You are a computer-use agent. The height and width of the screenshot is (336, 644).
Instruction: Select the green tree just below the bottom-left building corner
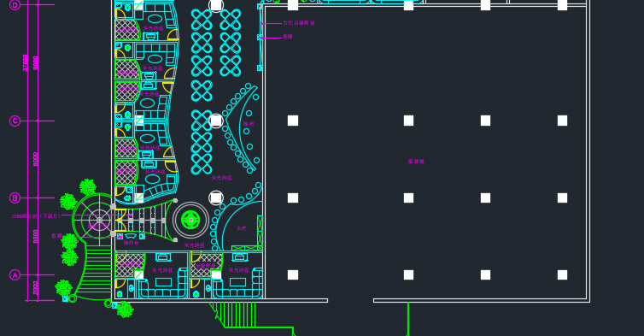click(125, 309)
